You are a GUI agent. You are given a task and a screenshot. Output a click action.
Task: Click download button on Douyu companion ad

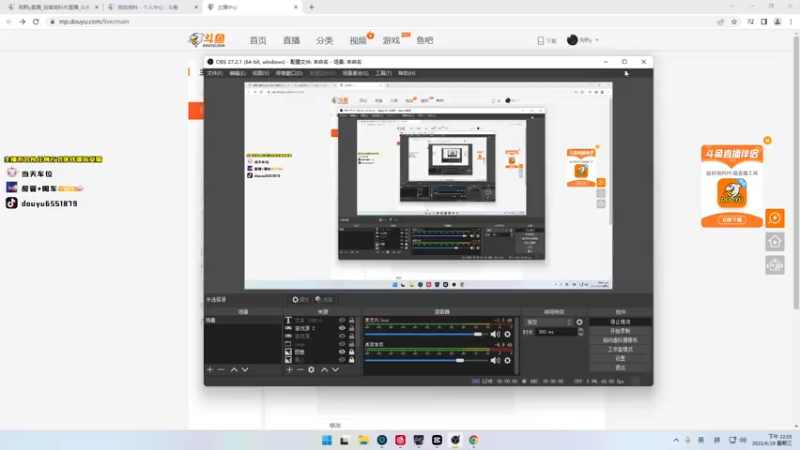pyautogui.click(x=732, y=220)
